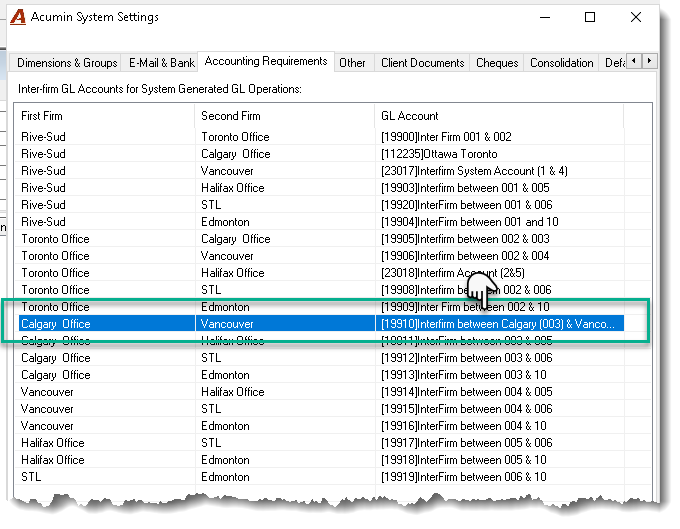
Task: Select '[19916]InterFirm between 004 & 10'
Action: 464,426
